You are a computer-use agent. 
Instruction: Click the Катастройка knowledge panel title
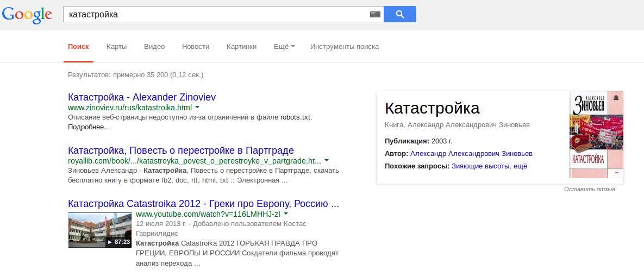(x=432, y=109)
